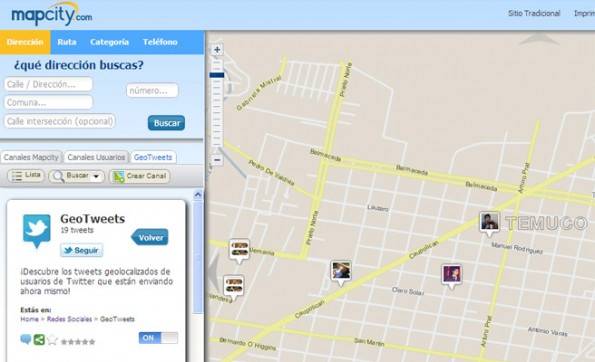The image size is (595, 362).
Task: Click the zoom level slider handle
Action: (x=217, y=75)
